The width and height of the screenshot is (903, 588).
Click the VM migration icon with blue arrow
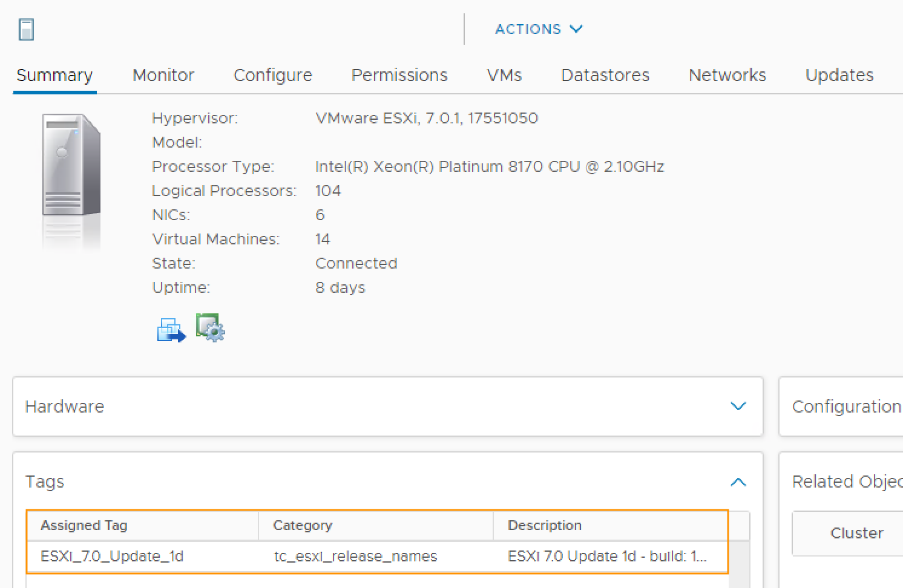[x=171, y=330]
